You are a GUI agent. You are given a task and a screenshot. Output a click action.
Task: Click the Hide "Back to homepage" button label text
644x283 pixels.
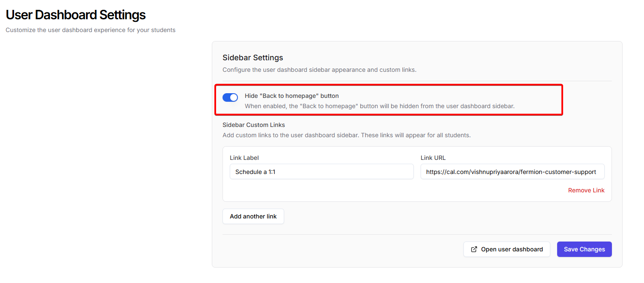291,96
